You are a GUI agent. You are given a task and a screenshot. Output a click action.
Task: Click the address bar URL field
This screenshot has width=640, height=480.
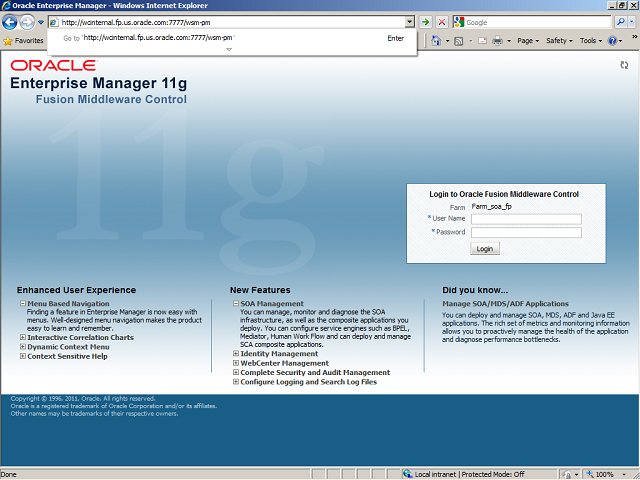coord(232,22)
